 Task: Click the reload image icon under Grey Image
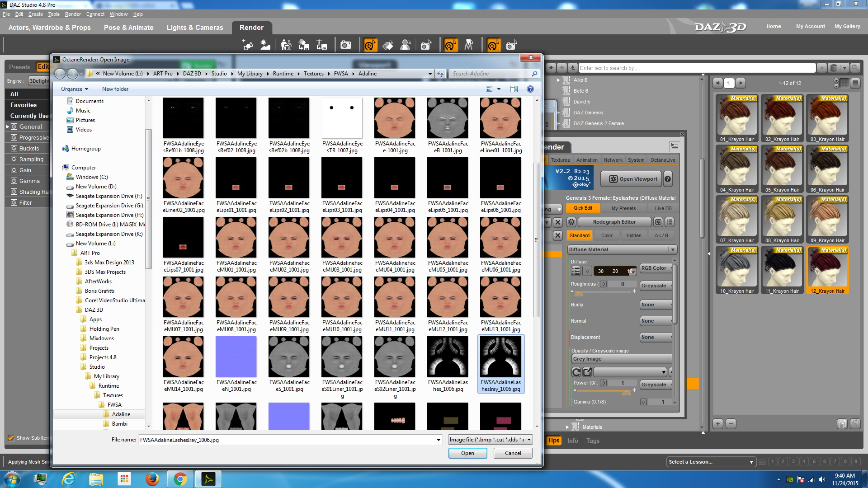(576, 372)
